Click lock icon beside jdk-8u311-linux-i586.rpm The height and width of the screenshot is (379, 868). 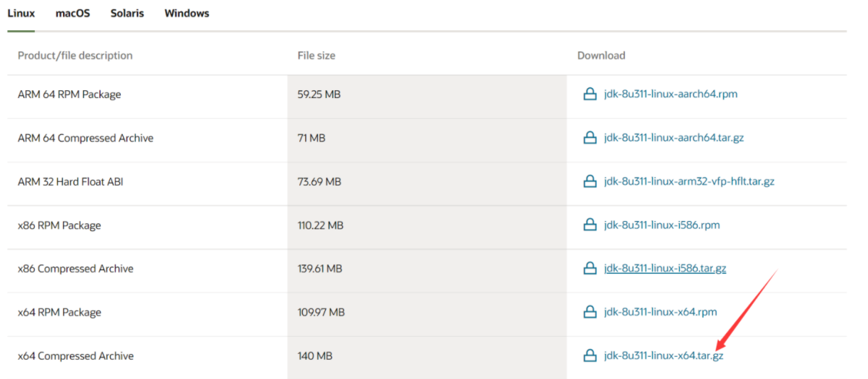click(x=589, y=225)
